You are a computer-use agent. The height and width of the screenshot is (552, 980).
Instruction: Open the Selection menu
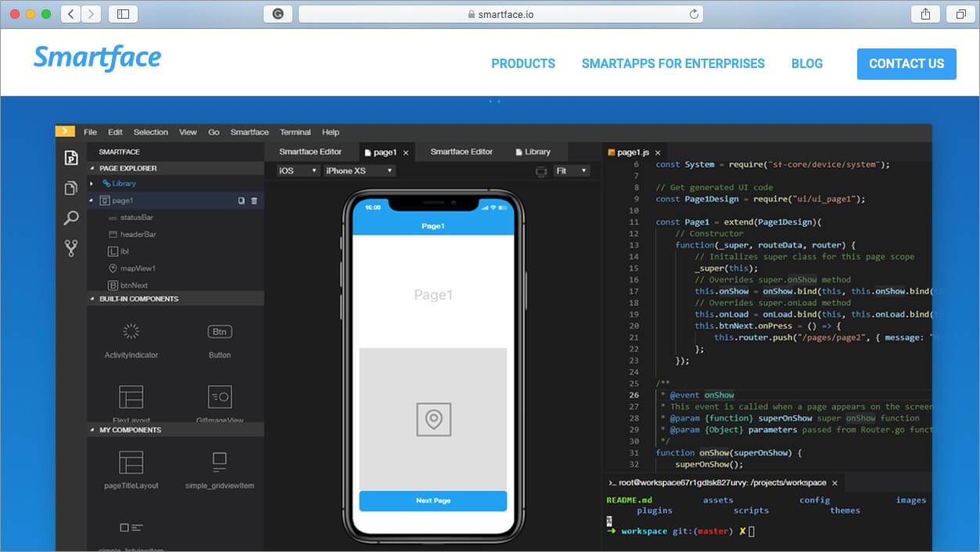pos(151,132)
